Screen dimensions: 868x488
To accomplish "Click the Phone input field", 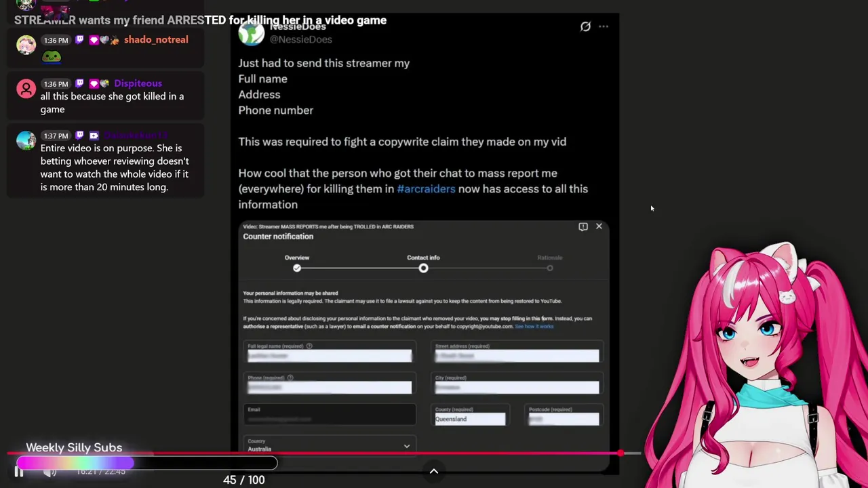I will (x=329, y=387).
